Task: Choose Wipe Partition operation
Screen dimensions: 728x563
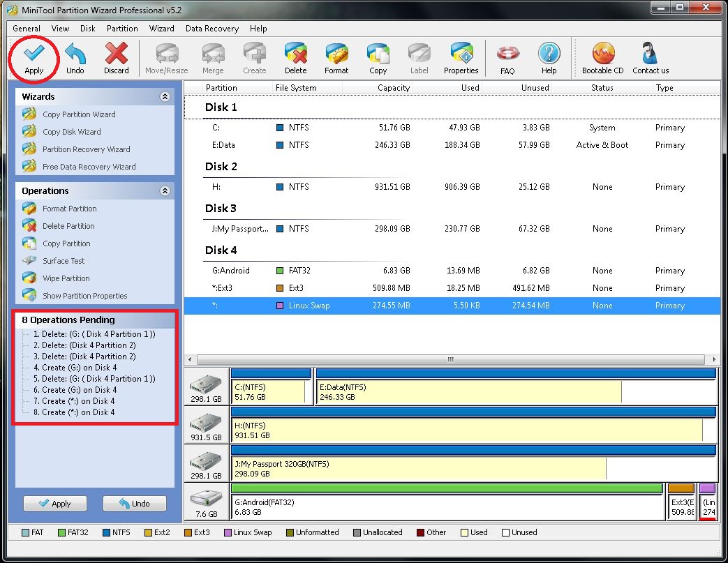Action: point(66,278)
